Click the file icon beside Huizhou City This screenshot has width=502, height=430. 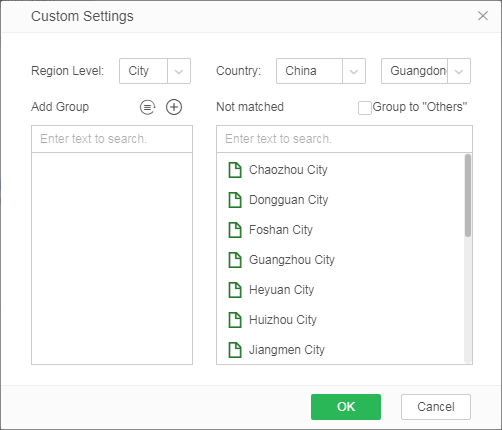click(235, 320)
